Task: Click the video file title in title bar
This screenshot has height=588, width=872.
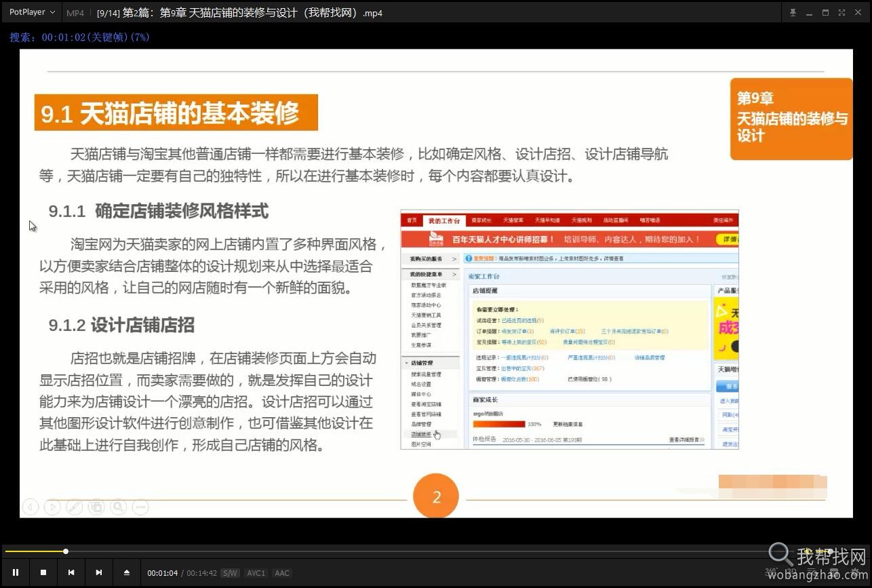Action: (x=240, y=13)
